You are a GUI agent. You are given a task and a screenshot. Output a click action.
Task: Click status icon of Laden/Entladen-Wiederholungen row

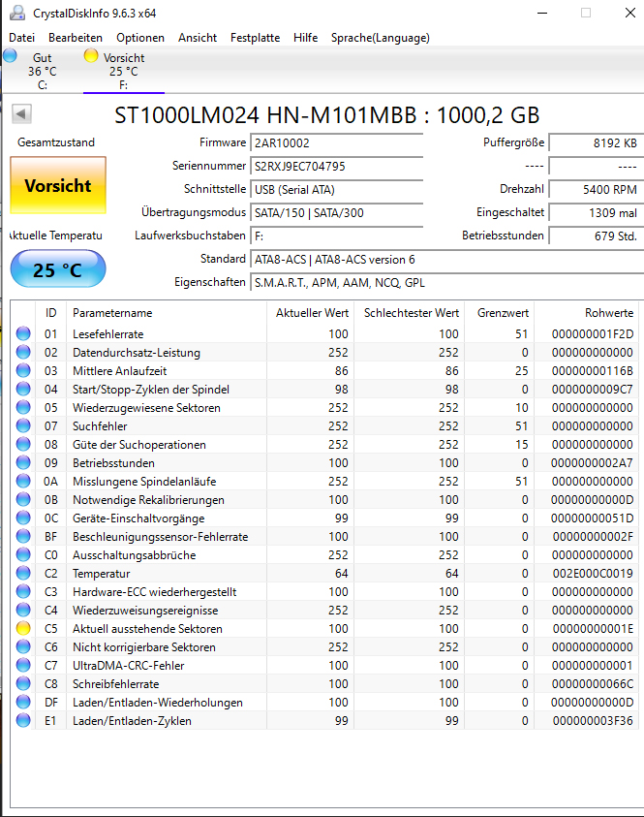[x=23, y=702]
